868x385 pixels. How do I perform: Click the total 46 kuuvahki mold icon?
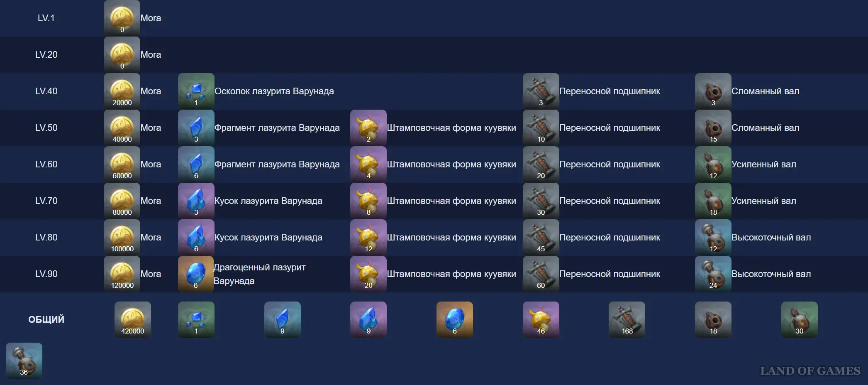point(541,319)
